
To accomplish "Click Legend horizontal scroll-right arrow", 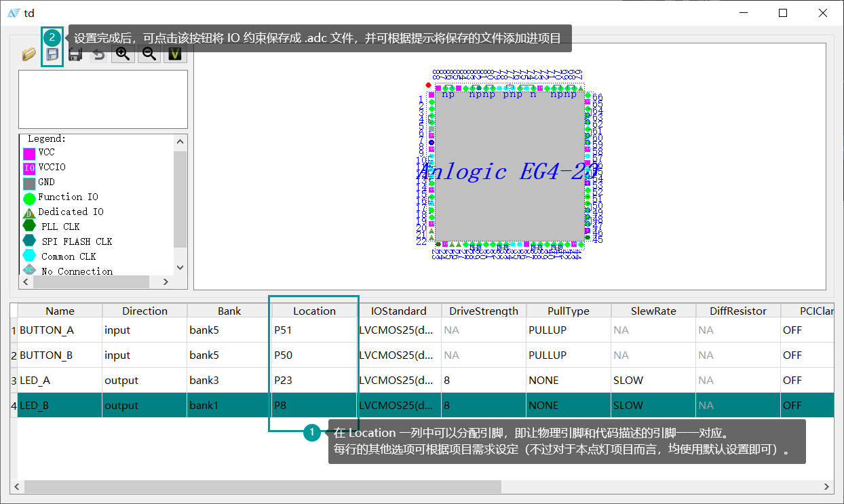I will [165, 282].
